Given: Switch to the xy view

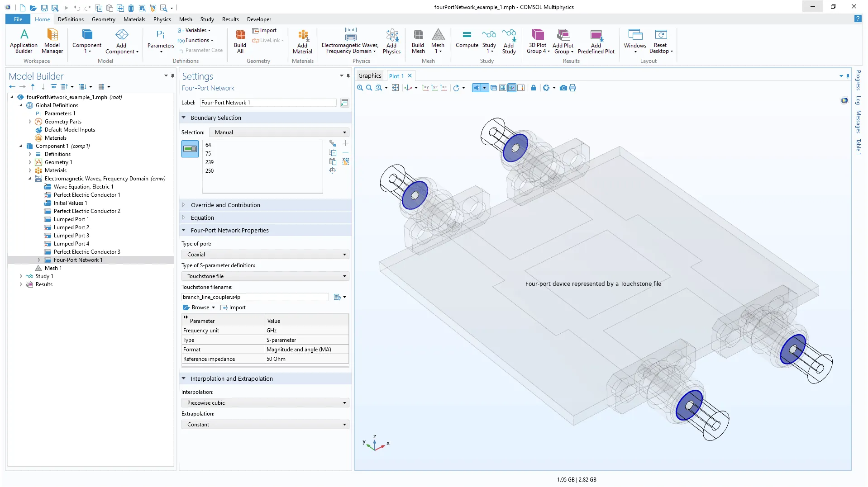Looking at the screenshot, I should (425, 88).
